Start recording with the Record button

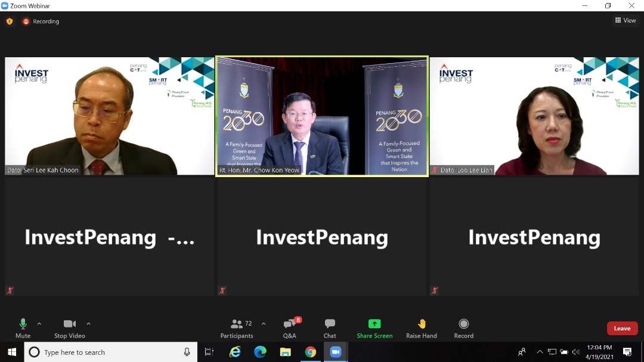point(464,329)
